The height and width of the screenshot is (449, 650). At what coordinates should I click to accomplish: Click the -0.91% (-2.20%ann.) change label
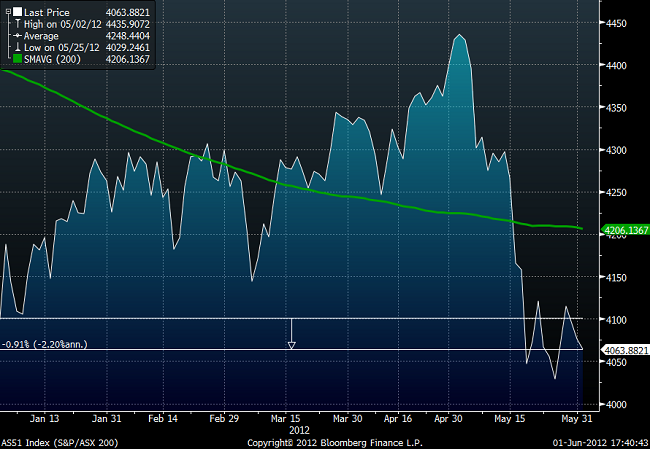pyautogui.click(x=44, y=343)
